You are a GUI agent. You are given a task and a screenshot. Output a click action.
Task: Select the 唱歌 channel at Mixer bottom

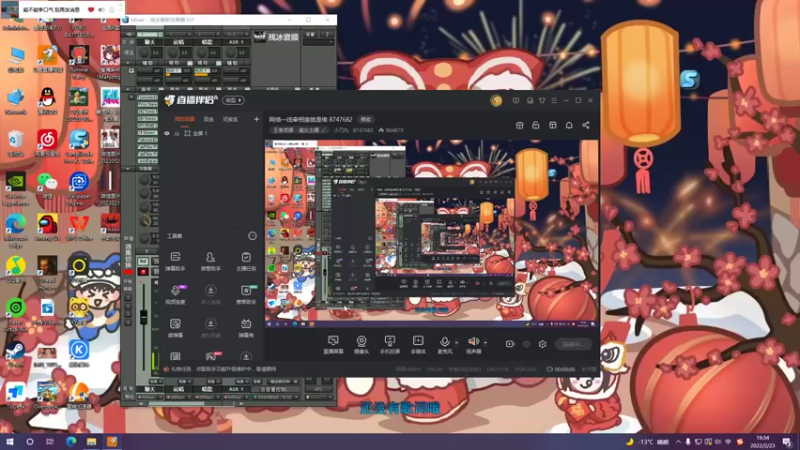207,389
